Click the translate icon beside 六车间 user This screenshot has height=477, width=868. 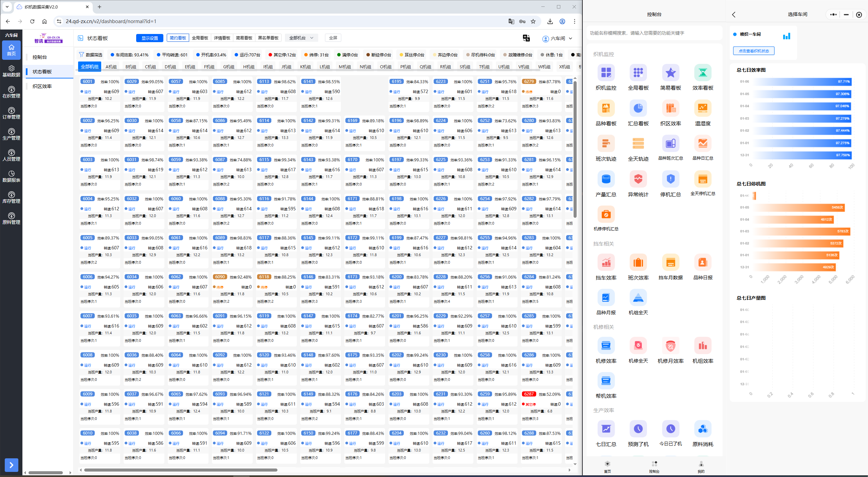[x=526, y=38]
